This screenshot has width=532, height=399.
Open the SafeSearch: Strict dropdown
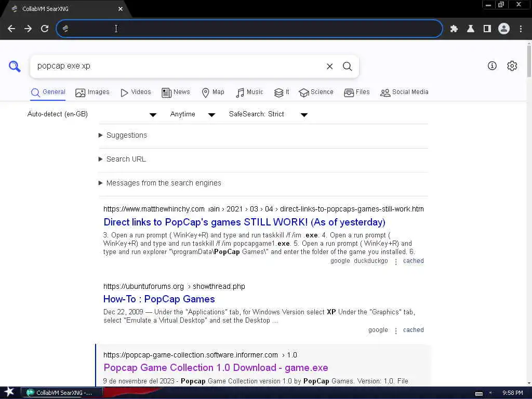[268, 114]
